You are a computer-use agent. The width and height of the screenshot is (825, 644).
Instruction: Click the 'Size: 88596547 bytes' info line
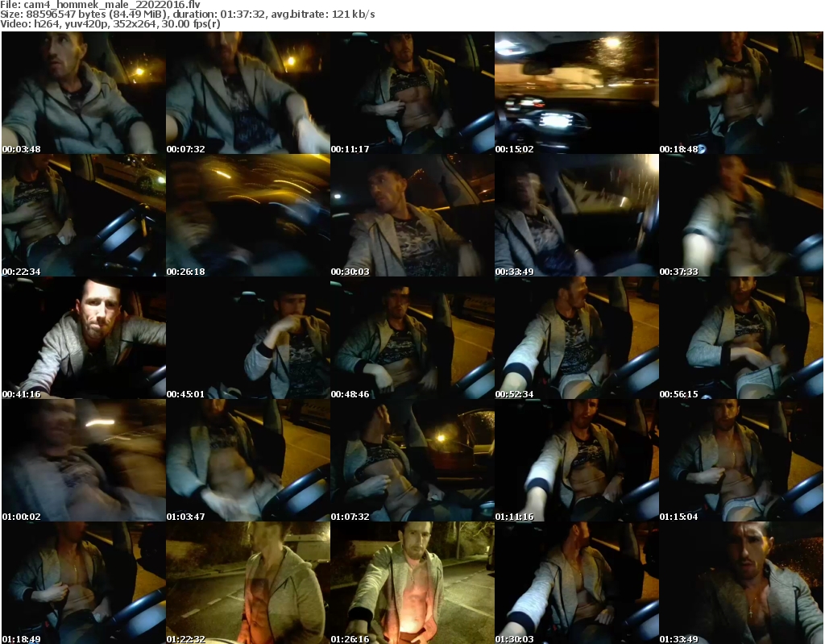coord(187,15)
